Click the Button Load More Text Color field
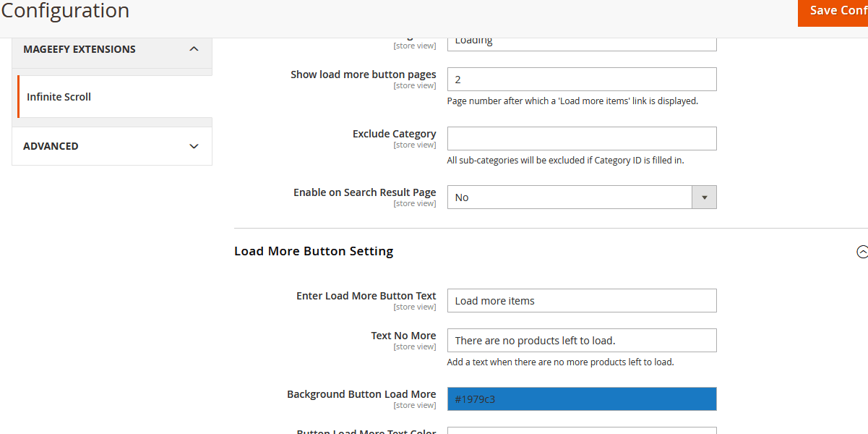Viewport: 868px width, 434px height. click(581, 430)
